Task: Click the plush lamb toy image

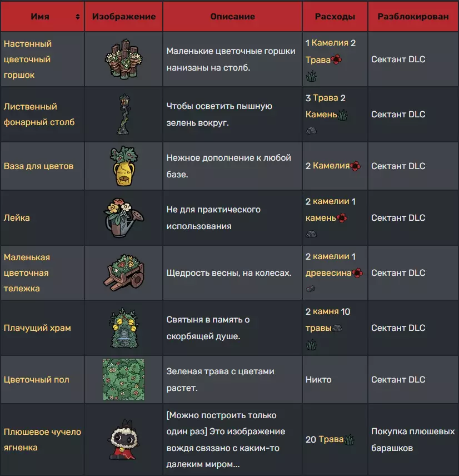Action: pyautogui.click(x=123, y=439)
